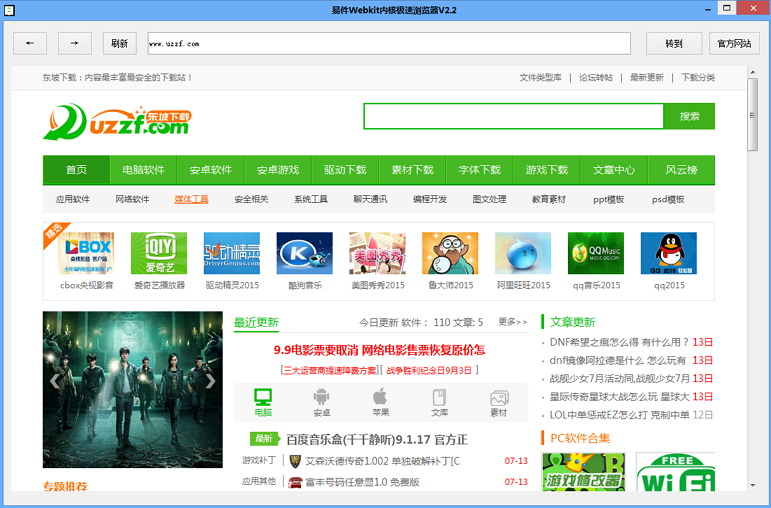The height and width of the screenshot is (508, 771).
Task: Open the 教育素材 subcategory
Action: [549, 199]
